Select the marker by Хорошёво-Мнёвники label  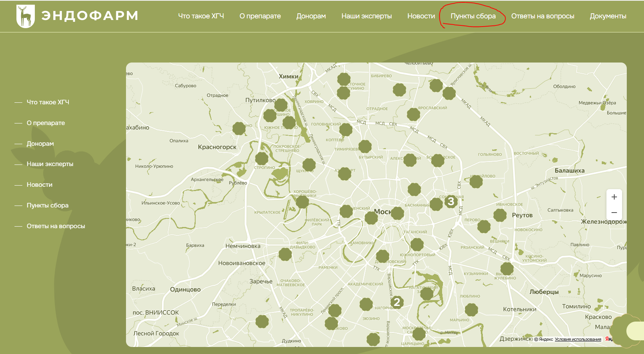point(302,202)
